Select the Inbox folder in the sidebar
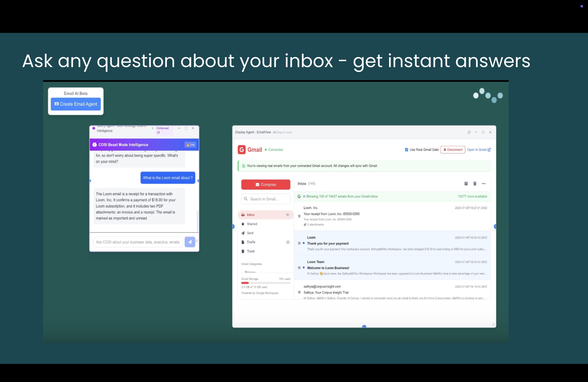588x382 pixels. pyautogui.click(x=266, y=215)
